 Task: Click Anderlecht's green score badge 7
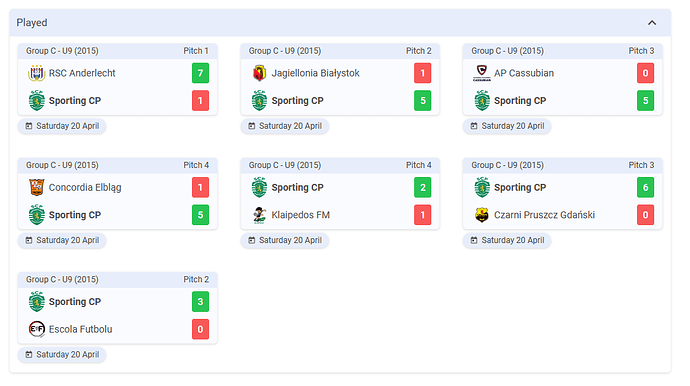click(200, 73)
